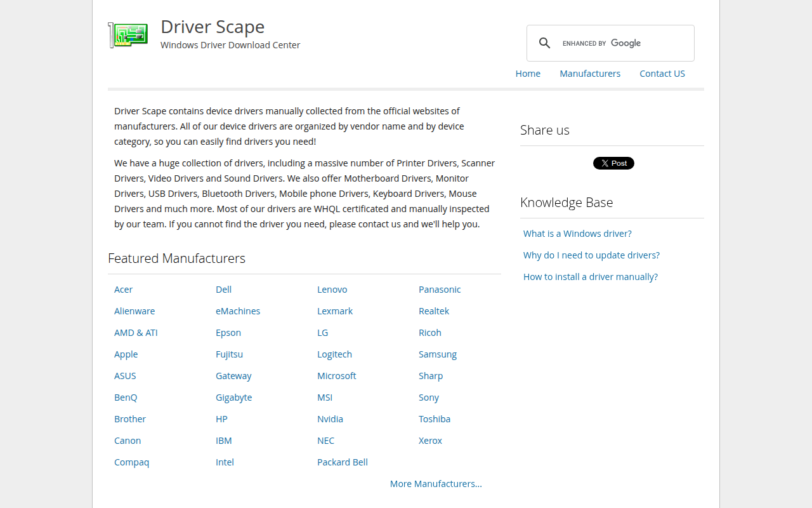Open the Contact US navigation item
Screen dimensions: 812x508
(x=662, y=74)
